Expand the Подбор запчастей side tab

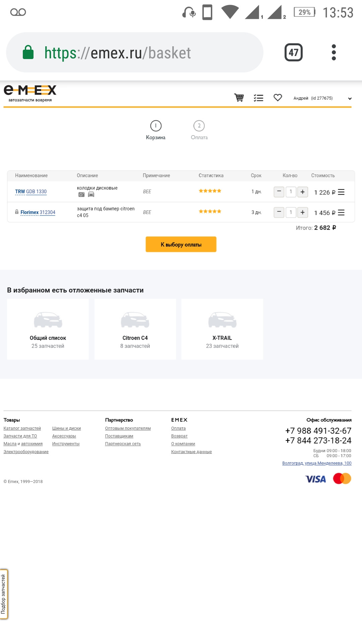click(4, 594)
